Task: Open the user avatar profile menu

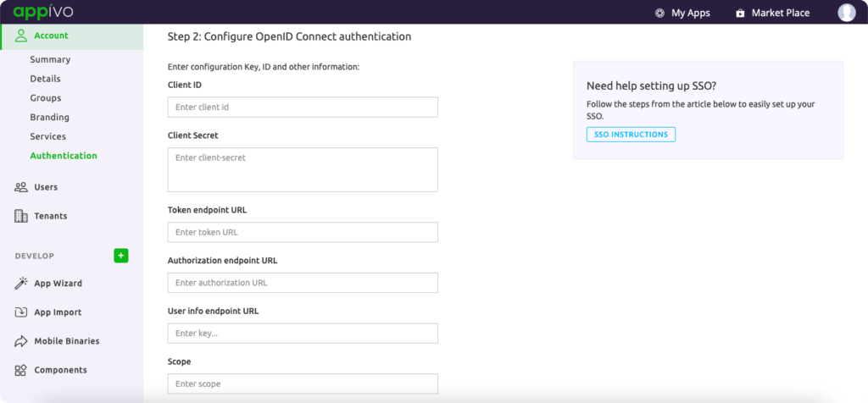Action: (847, 12)
